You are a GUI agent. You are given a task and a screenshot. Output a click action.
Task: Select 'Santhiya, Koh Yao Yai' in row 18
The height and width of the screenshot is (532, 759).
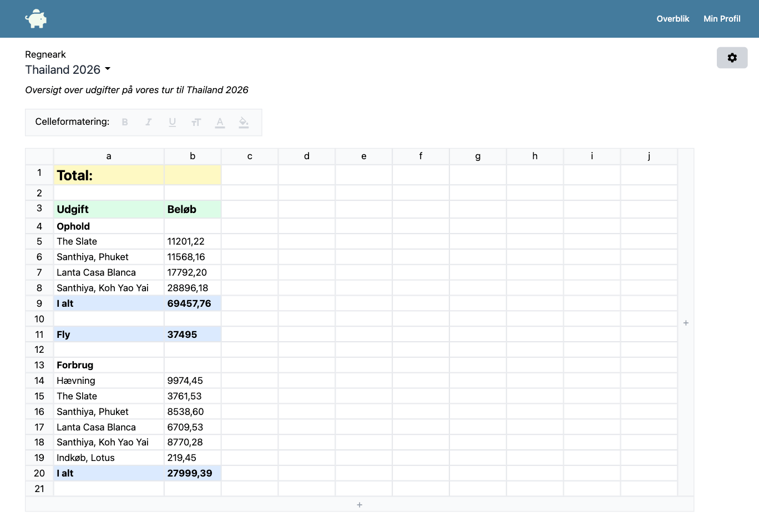click(x=109, y=442)
